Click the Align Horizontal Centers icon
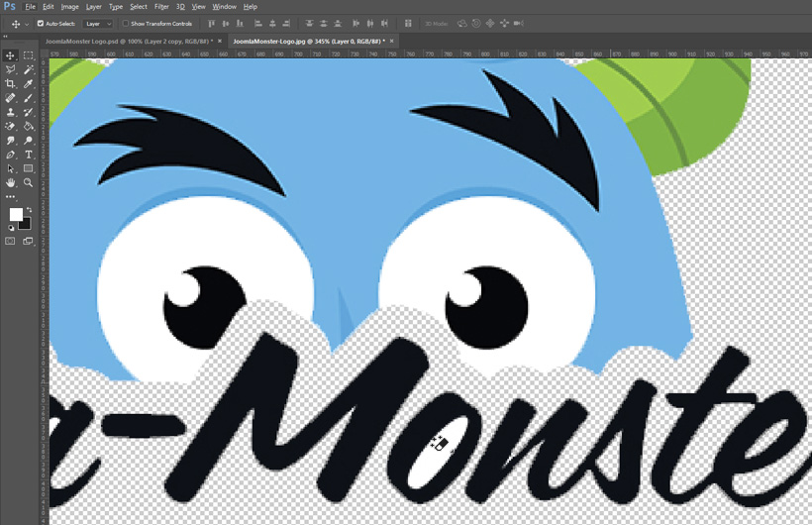Screen dimensions: 812x525 click(x=272, y=24)
